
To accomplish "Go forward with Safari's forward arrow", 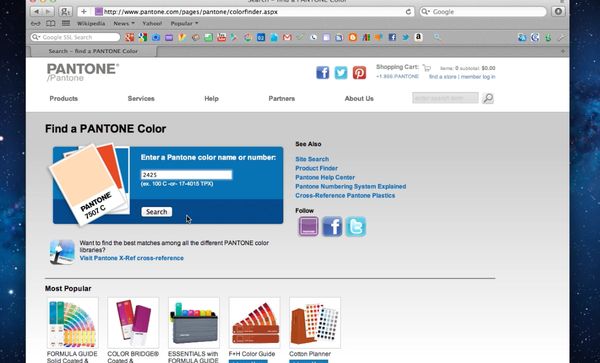I will 48,11.
